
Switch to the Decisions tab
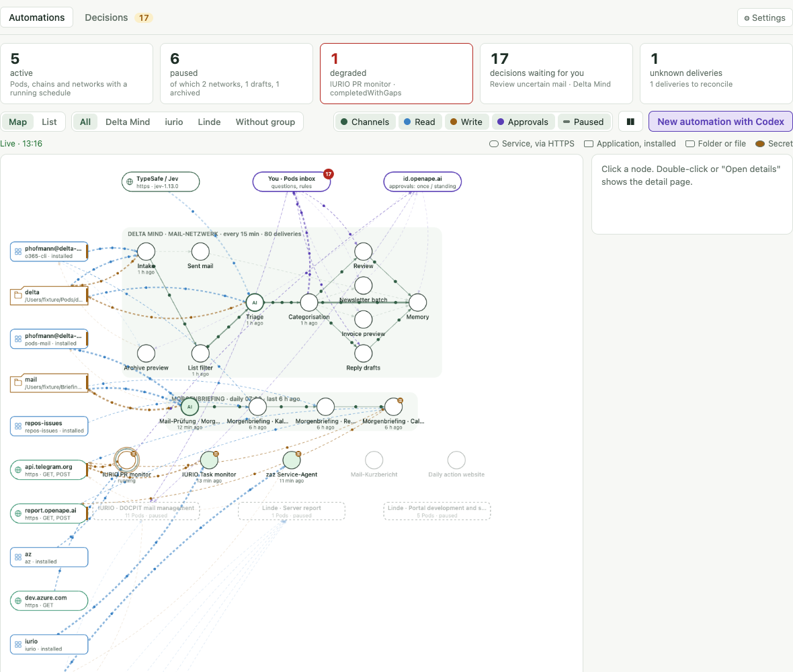click(x=118, y=17)
